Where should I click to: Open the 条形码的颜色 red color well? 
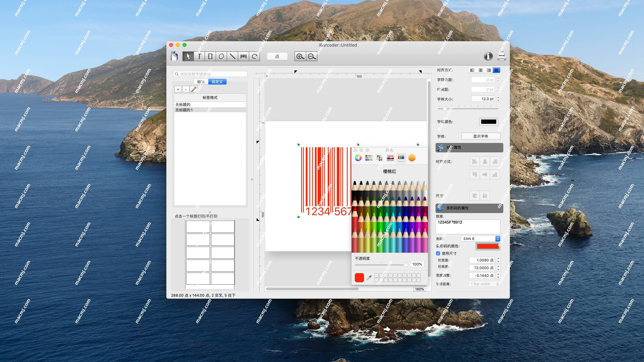click(x=488, y=246)
